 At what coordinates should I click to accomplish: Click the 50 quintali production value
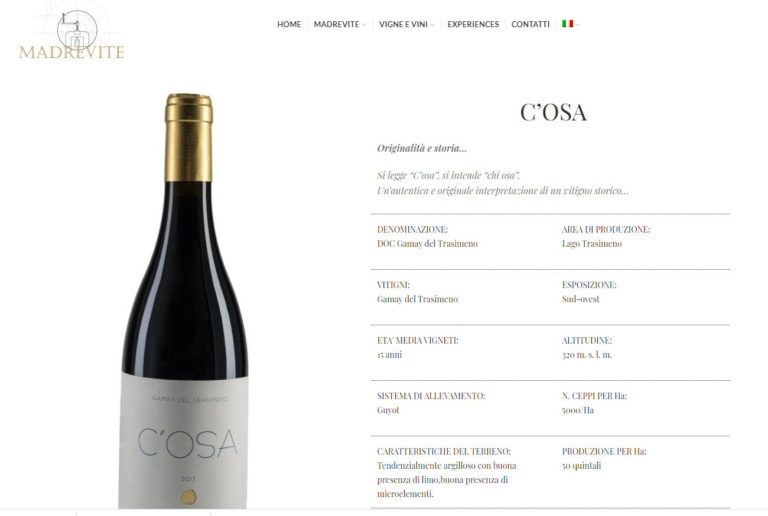click(581, 466)
